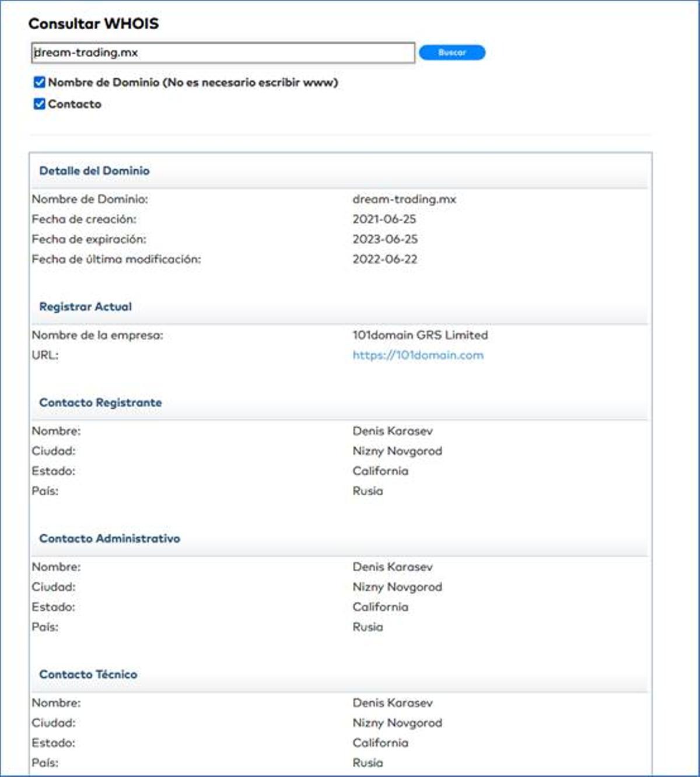Toggle the Contacto checkbox
This screenshot has height=777, width=700.
click(x=39, y=104)
